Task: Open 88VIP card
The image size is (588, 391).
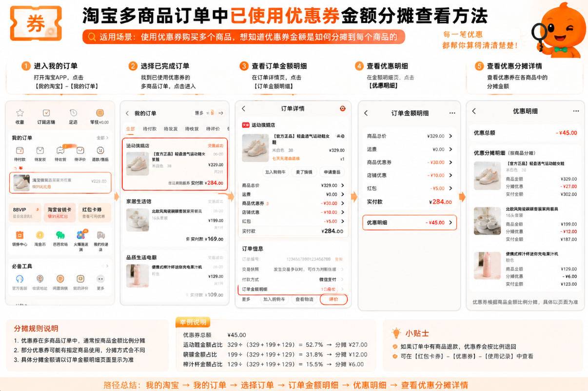Action: click(25, 212)
